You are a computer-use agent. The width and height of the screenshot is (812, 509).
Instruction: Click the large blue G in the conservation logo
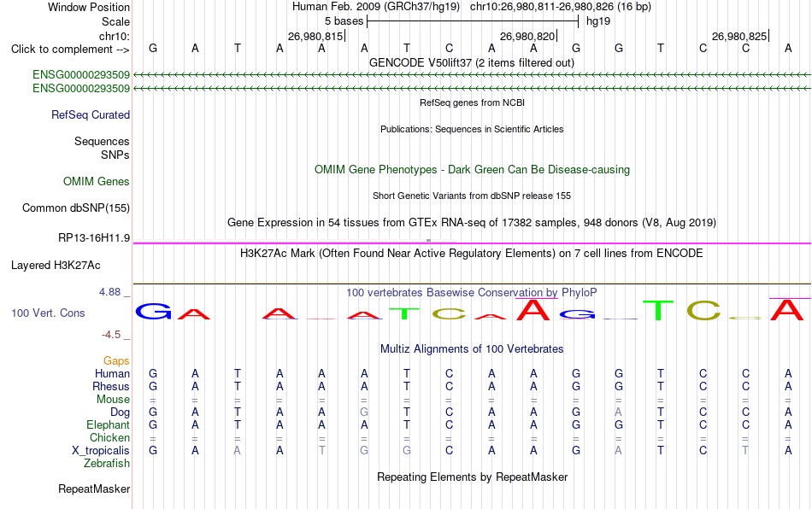[153, 312]
